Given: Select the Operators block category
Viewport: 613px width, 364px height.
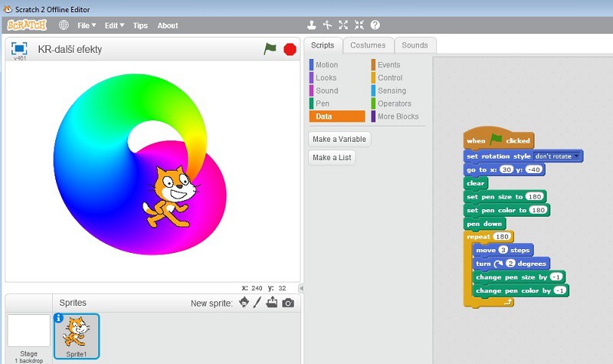Looking at the screenshot, I should click(398, 103).
